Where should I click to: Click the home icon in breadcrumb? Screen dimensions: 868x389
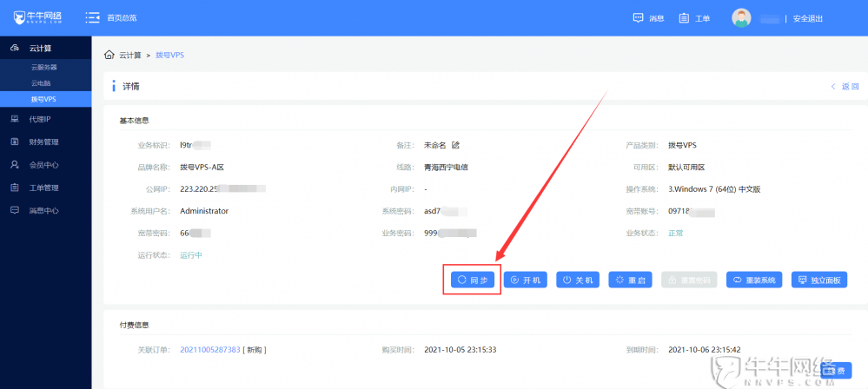(x=109, y=55)
